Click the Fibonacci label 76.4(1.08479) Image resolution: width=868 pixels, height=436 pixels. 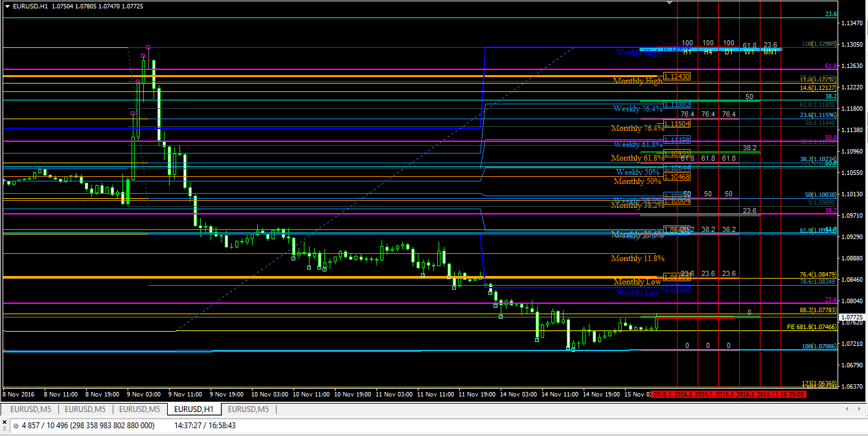click(819, 275)
